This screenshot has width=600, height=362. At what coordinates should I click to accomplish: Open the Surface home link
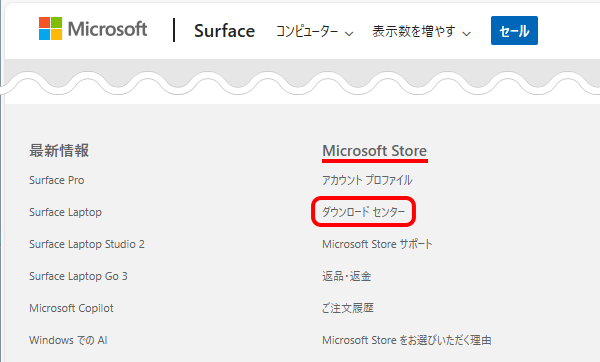224,31
